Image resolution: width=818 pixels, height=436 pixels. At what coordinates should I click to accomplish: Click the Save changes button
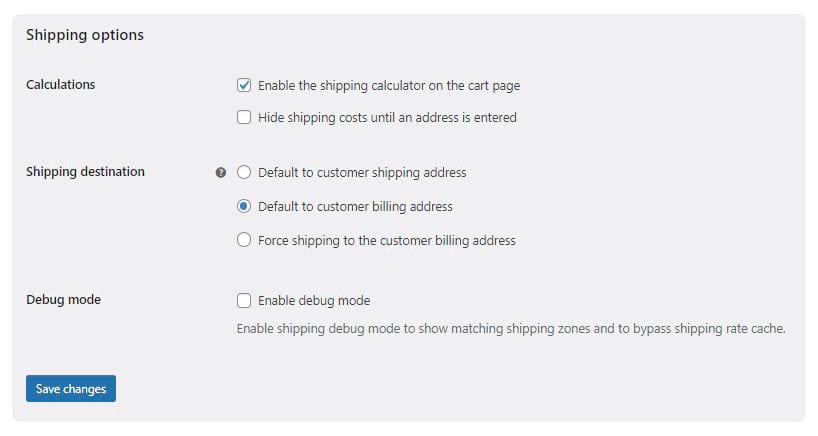click(71, 389)
